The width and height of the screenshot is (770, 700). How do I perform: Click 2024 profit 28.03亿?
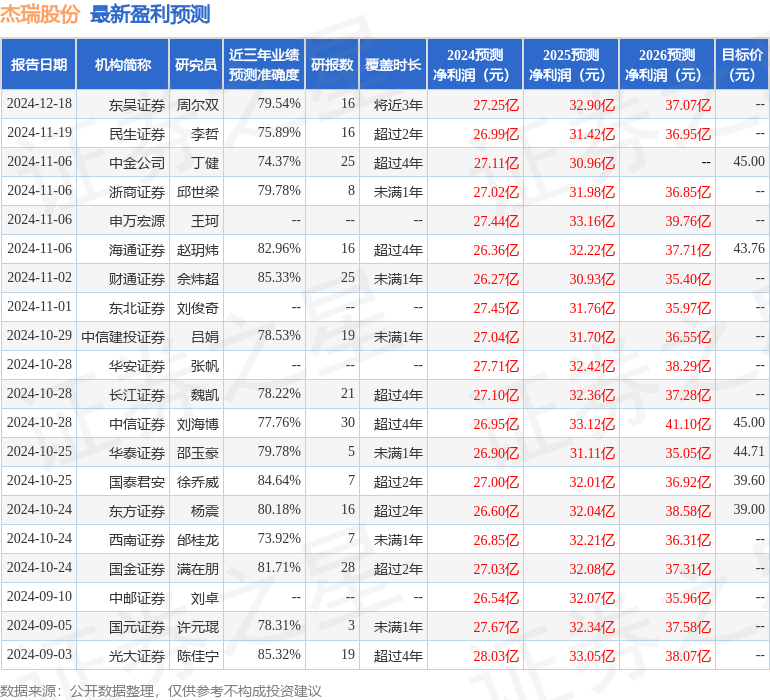(496, 656)
